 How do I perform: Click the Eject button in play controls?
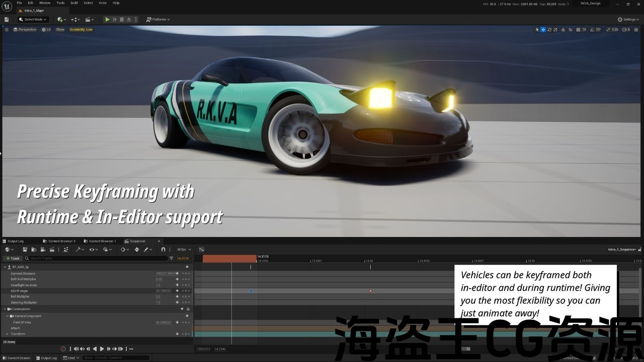coord(129,20)
